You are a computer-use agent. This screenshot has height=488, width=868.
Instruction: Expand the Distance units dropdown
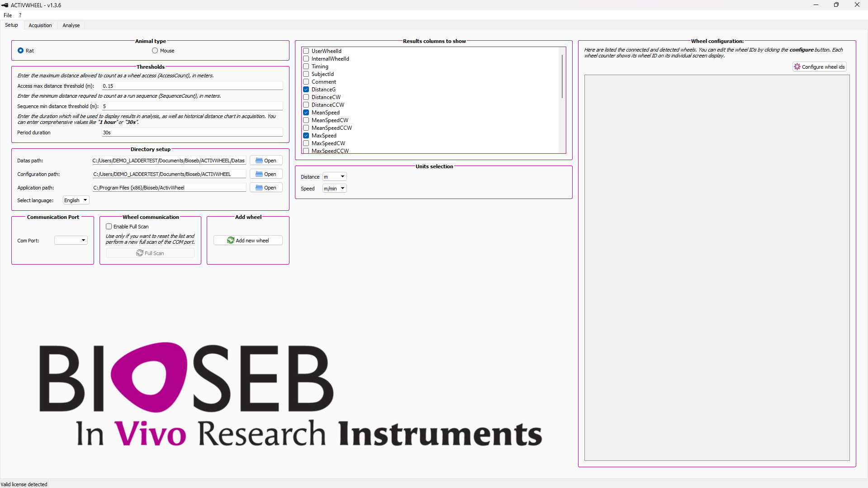[x=335, y=177]
